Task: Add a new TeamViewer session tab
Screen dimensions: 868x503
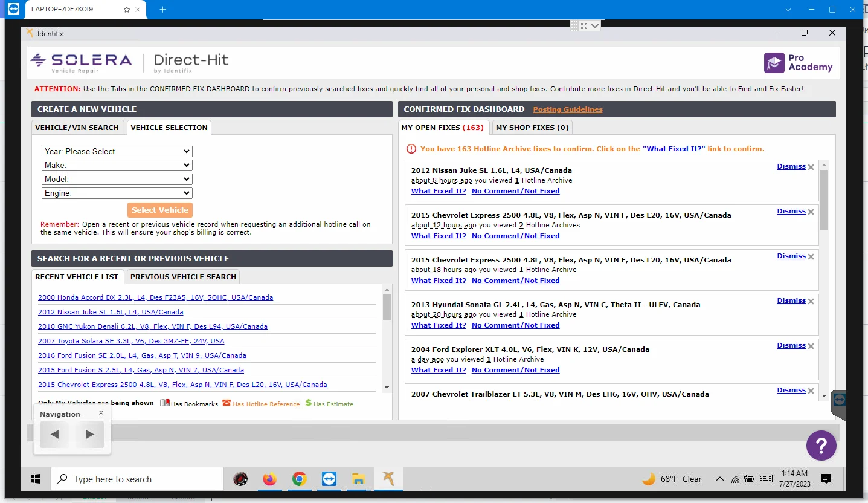Action: click(162, 10)
